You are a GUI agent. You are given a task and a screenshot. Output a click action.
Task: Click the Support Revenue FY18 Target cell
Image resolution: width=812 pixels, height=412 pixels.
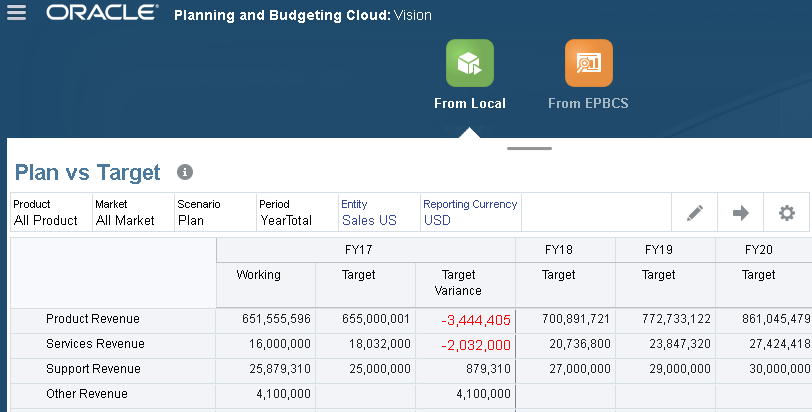pyautogui.click(x=565, y=369)
